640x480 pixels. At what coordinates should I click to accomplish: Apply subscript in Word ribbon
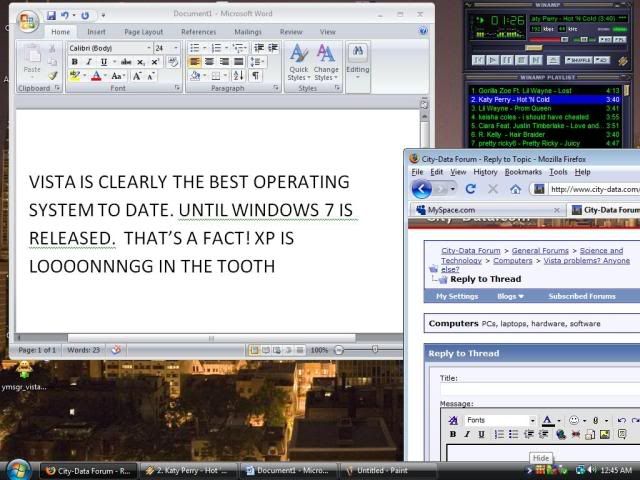click(x=140, y=62)
